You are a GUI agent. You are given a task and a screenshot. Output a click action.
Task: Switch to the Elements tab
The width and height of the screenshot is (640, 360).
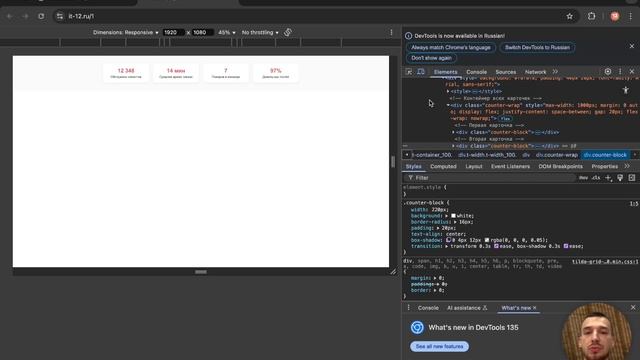pyautogui.click(x=445, y=72)
